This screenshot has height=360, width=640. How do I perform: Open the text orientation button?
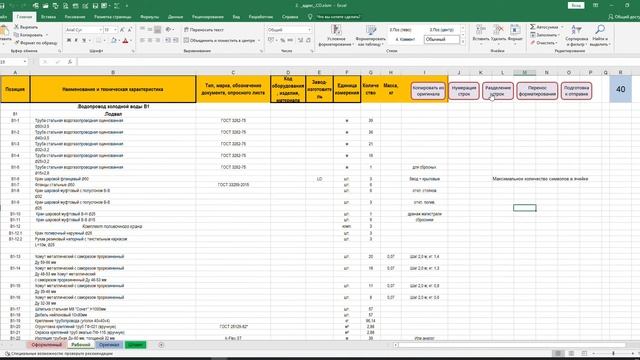click(x=169, y=29)
